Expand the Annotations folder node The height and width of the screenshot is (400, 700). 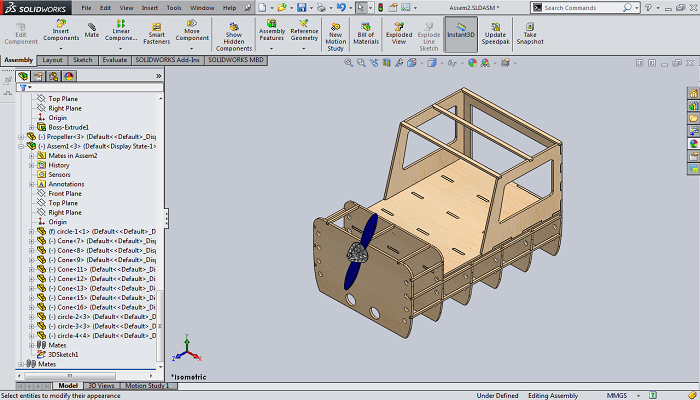(x=31, y=184)
